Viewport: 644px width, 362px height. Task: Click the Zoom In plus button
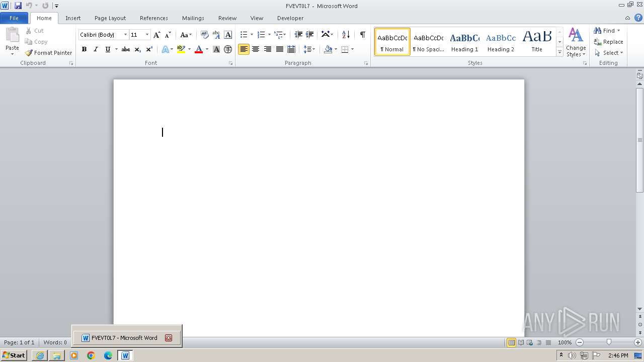tap(638, 342)
